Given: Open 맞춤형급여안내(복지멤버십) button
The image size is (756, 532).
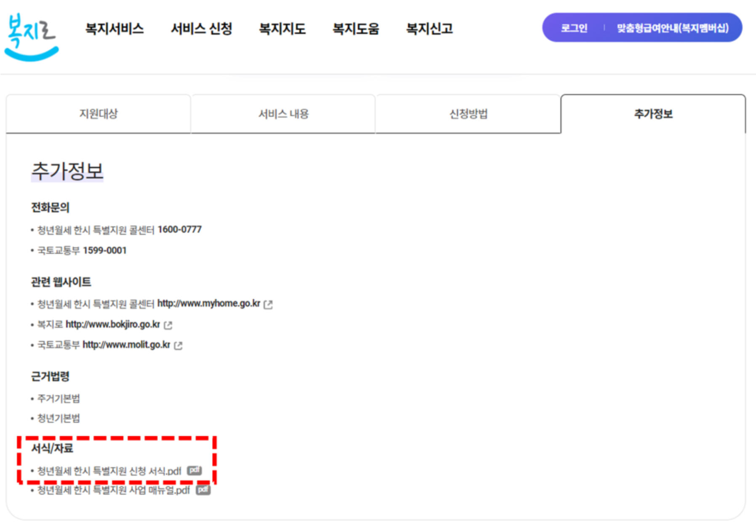Looking at the screenshot, I should (x=673, y=28).
